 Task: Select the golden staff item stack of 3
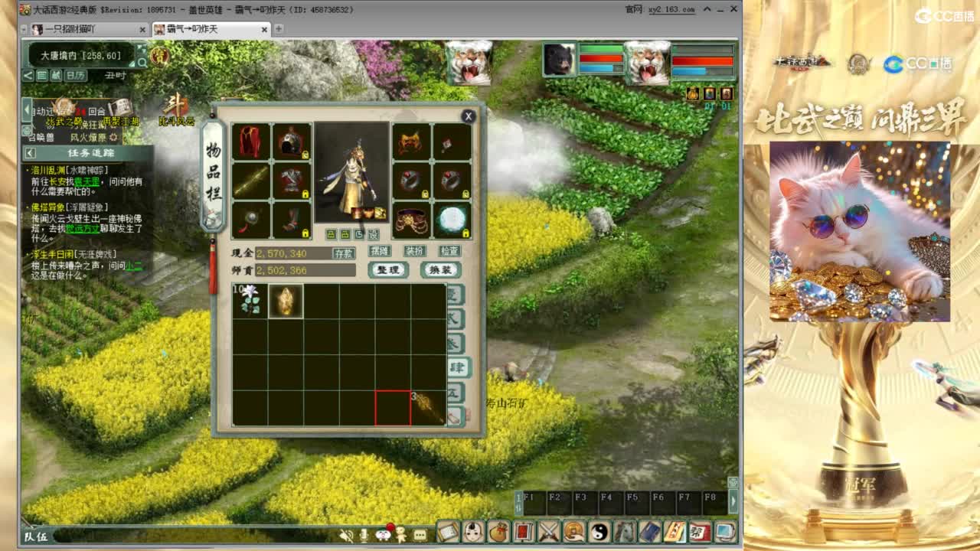click(429, 408)
